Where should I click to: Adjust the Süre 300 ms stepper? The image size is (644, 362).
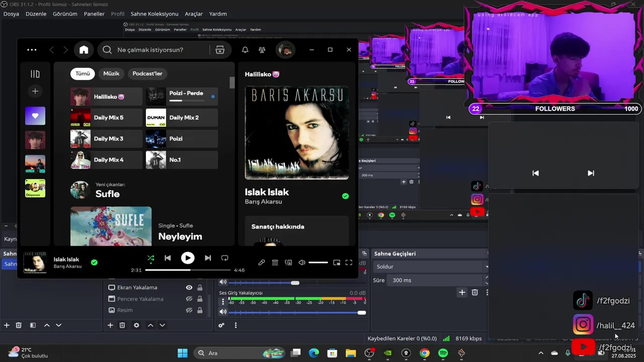487,280
